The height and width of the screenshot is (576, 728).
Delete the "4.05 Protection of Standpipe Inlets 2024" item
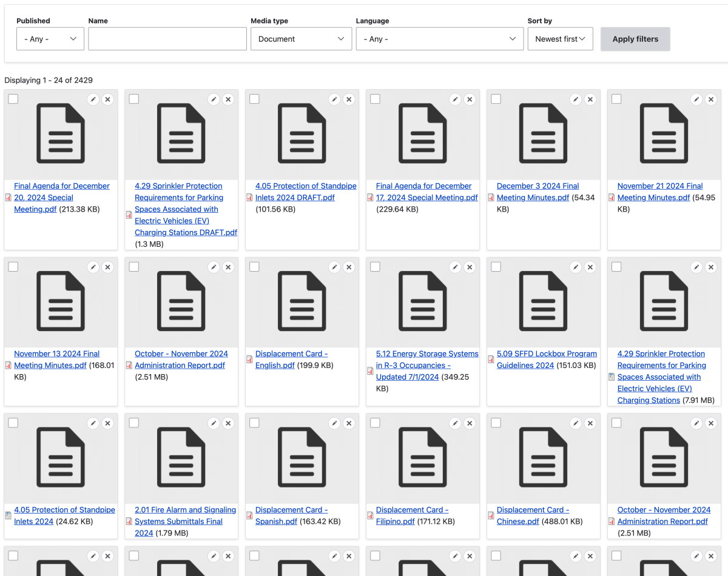coord(107,423)
